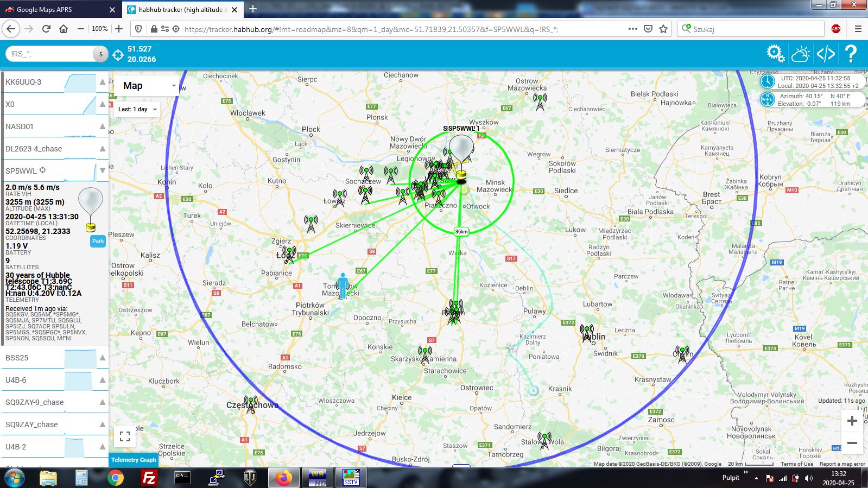Click the crosshair locate icon near coordinates
The height and width of the screenshot is (488, 868).
(118, 54)
